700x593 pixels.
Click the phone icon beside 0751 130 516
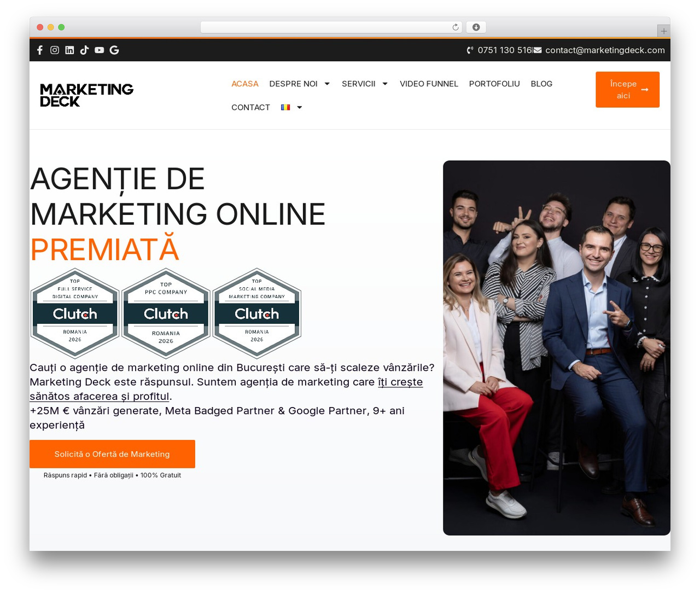point(470,50)
